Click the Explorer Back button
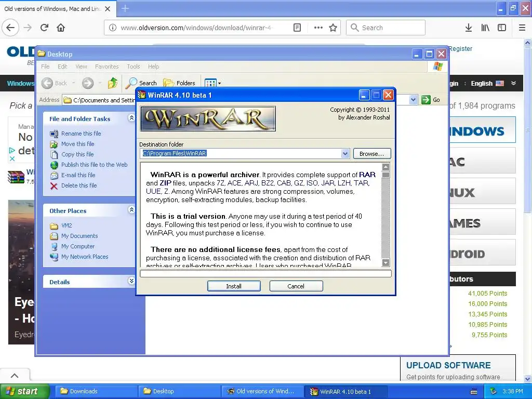The height and width of the screenshot is (399, 532). click(x=54, y=83)
